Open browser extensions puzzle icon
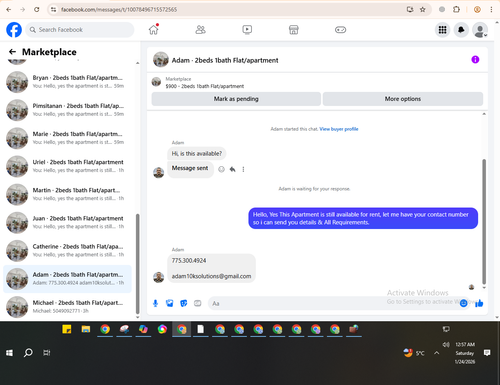 pos(456,9)
